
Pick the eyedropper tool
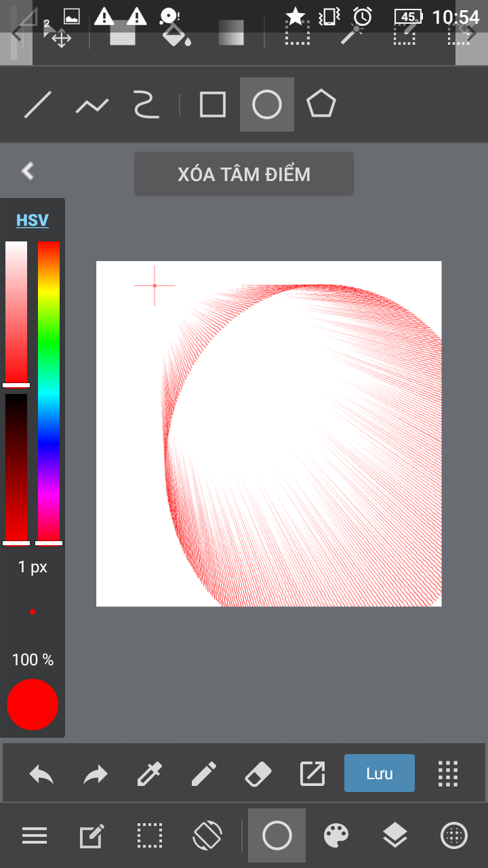[x=149, y=774]
